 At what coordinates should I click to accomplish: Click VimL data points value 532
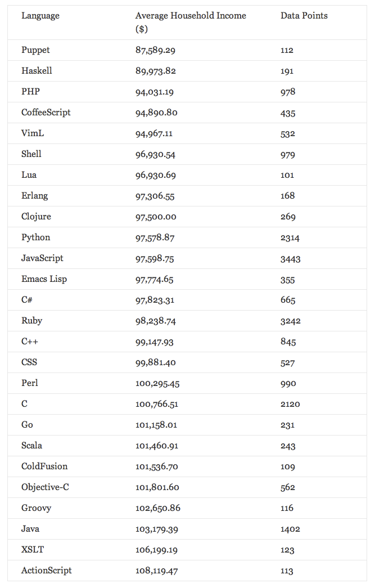coord(288,133)
